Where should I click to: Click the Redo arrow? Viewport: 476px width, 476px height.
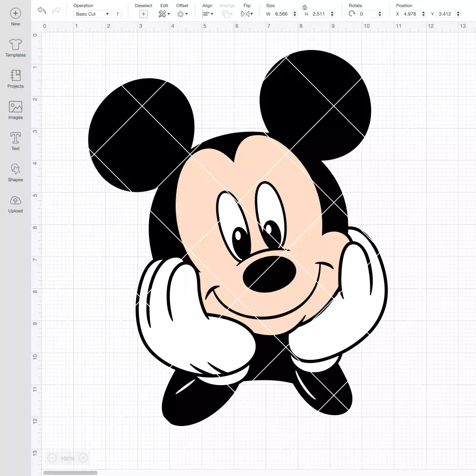click(x=56, y=10)
